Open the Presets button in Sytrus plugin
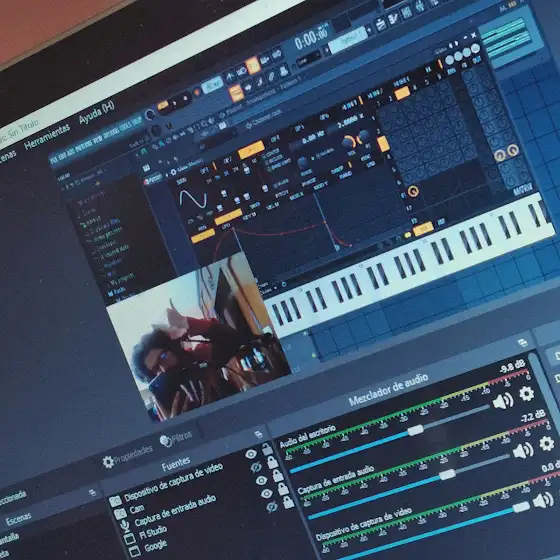Viewport: 560px width, 560px height. coord(153,179)
